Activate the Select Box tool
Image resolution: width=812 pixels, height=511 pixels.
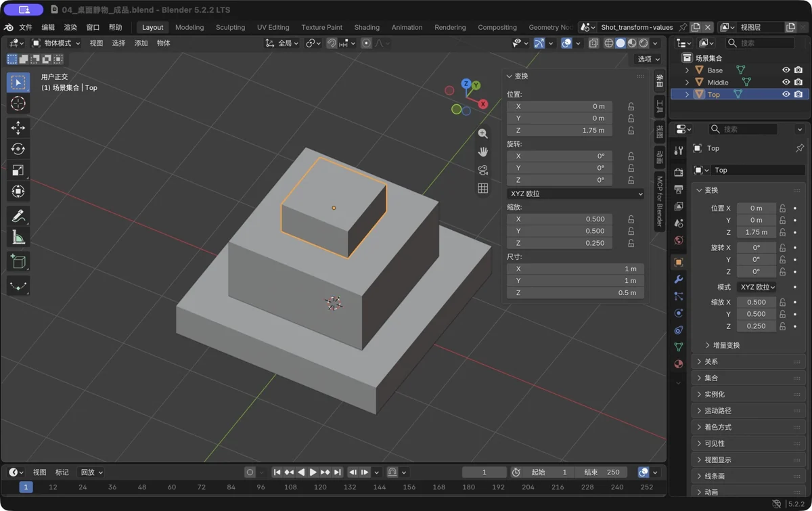(x=18, y=83)
